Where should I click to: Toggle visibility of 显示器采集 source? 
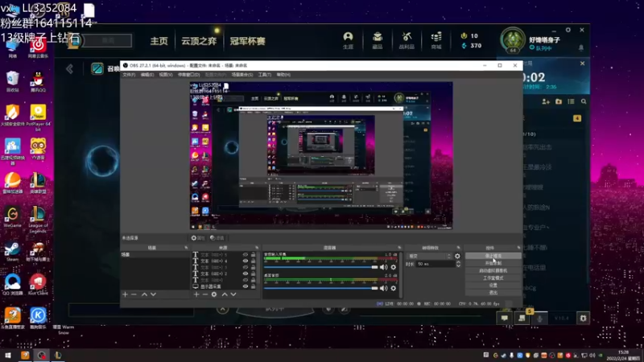click(x=246, y=286)
